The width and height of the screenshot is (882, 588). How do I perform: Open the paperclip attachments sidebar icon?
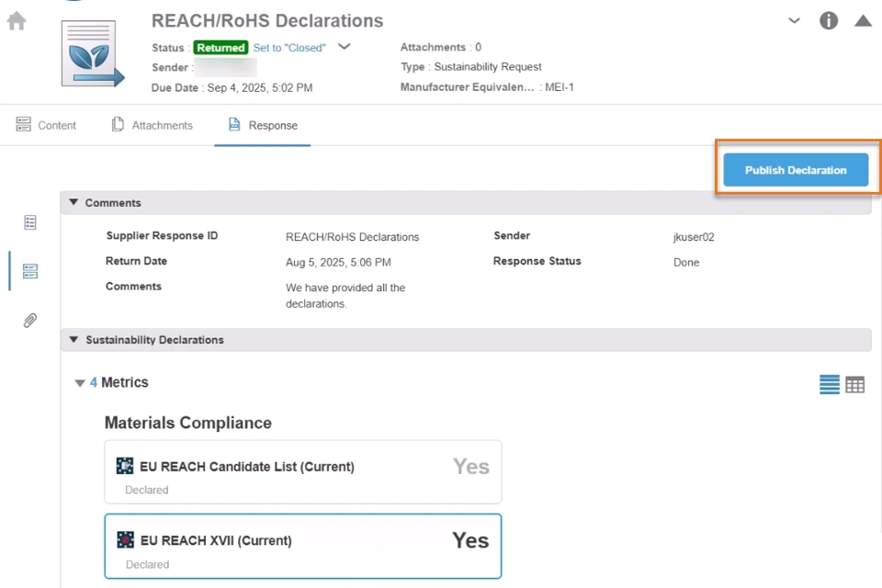click(x=30, y=321)
